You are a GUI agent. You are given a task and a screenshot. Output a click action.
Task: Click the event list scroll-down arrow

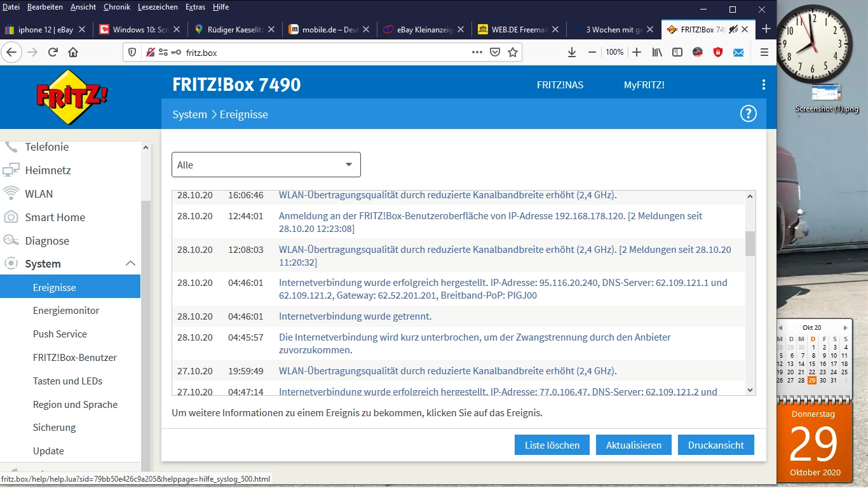750,390
